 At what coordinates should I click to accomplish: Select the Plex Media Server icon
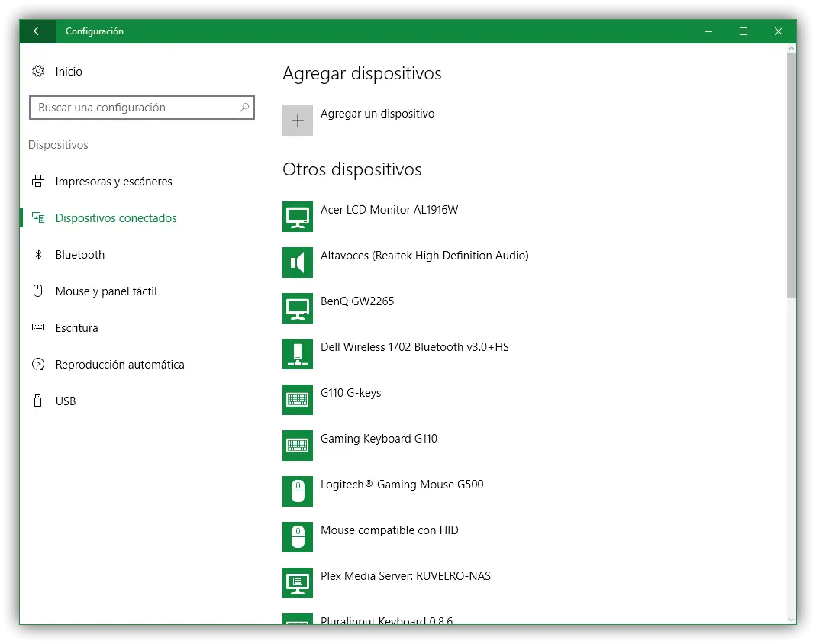pos(298,583)
